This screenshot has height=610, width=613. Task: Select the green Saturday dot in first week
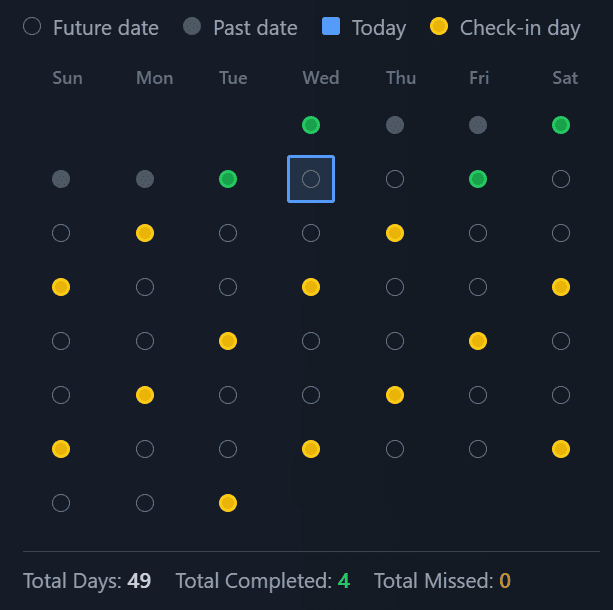point(561,125)
